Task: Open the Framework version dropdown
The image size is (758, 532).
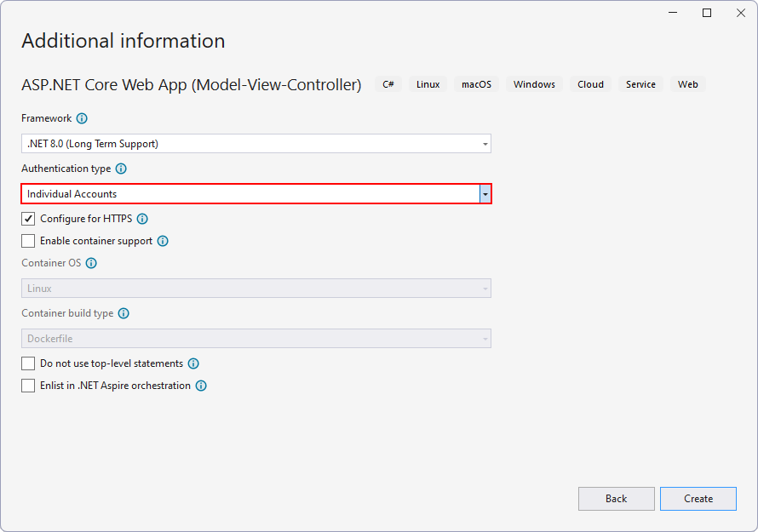Action: point(484,143)
